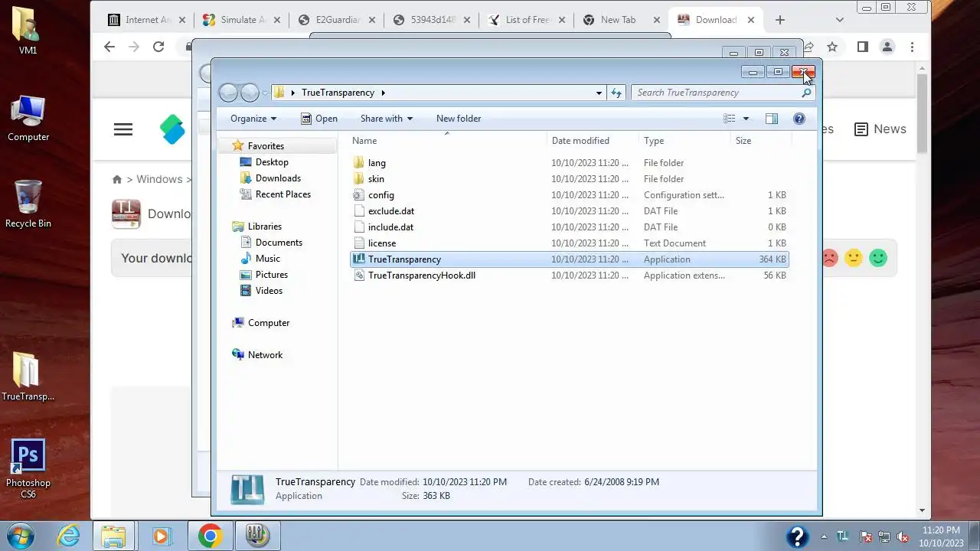
Task: Toggle the preview pane button
Action: pos(772,119)
